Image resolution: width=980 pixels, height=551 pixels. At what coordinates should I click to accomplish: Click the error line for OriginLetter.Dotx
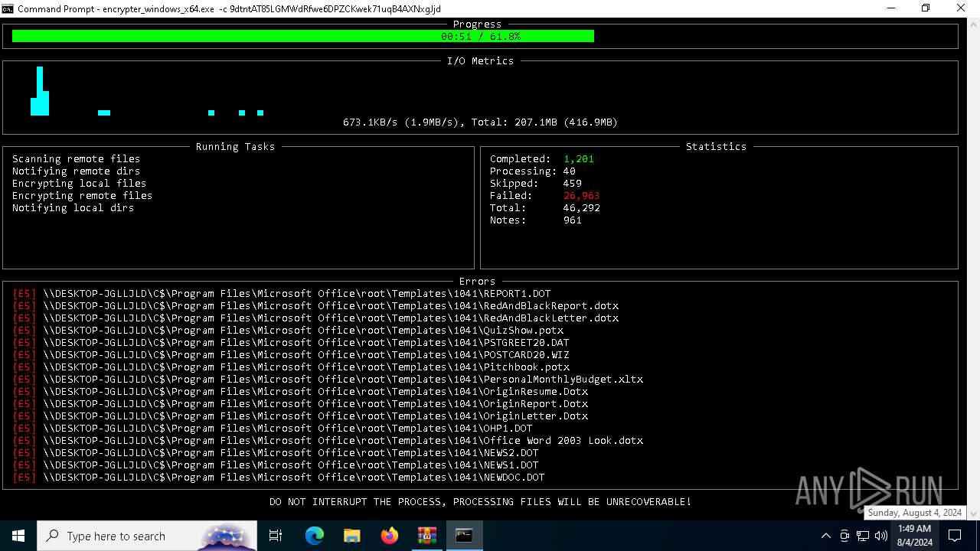pos(300,416)
